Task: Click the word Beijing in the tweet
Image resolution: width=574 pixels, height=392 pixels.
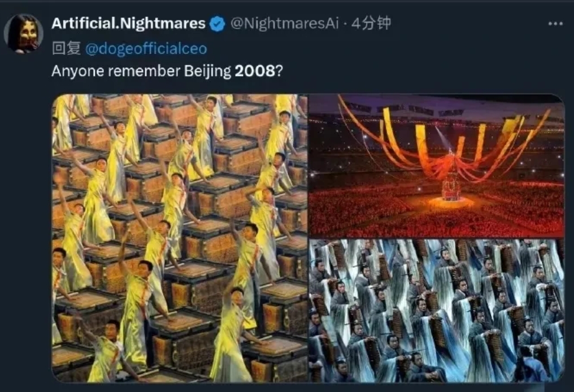Action: point(207,72)
